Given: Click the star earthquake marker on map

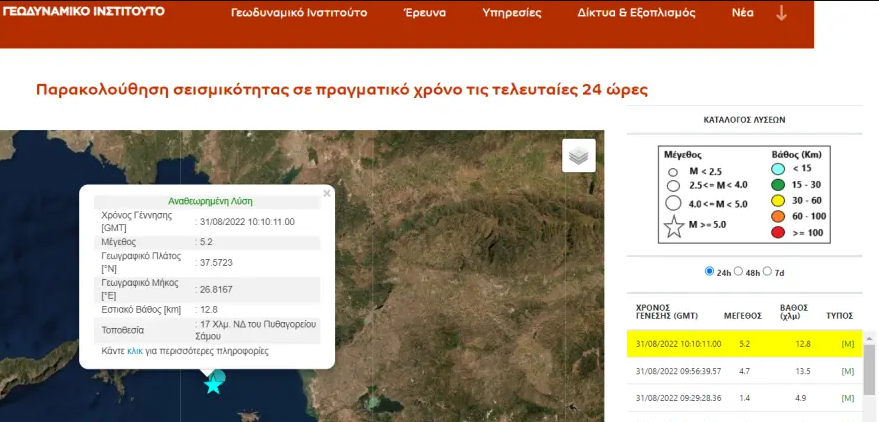Looking at the screenshot, I should pos(212,384).
